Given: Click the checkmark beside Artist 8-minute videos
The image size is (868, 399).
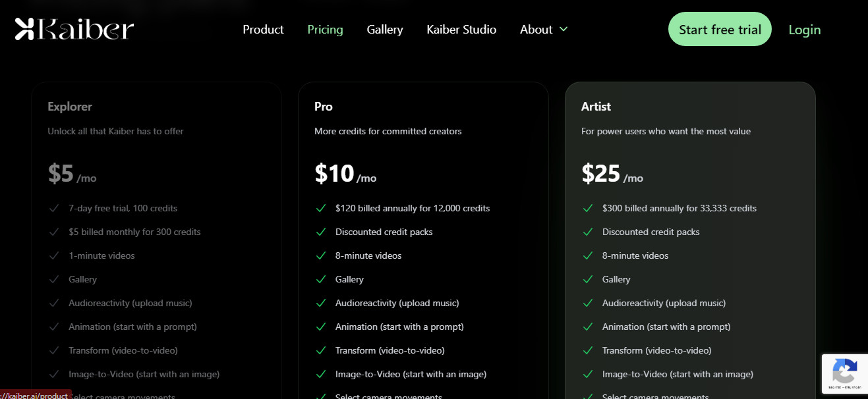Looking at the screenshot, I should pos(588,255).
